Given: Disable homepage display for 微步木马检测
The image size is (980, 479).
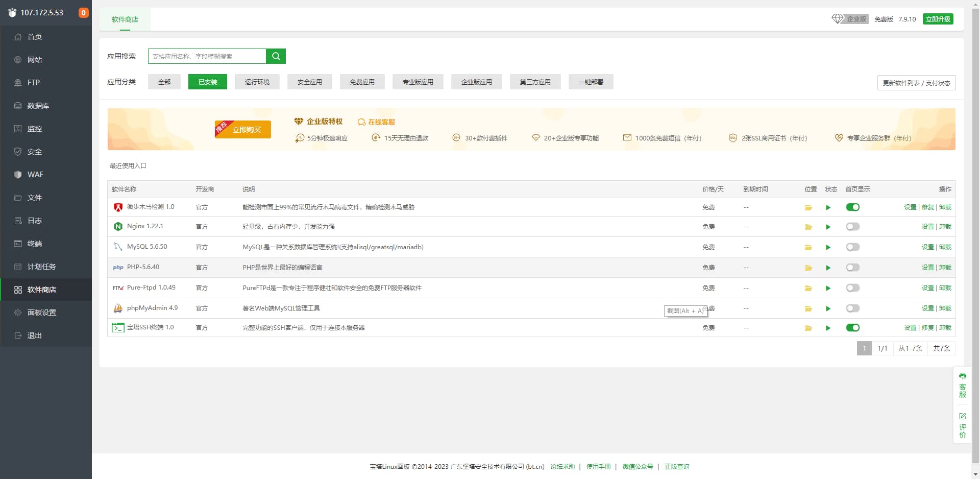Looking at the screenshot, I should 852,207.
